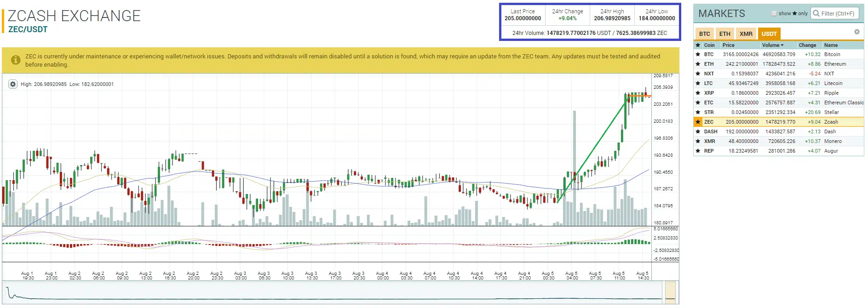Switch to the ETH markets tab
The image size is (868, 308).
[x=724, y=34]
